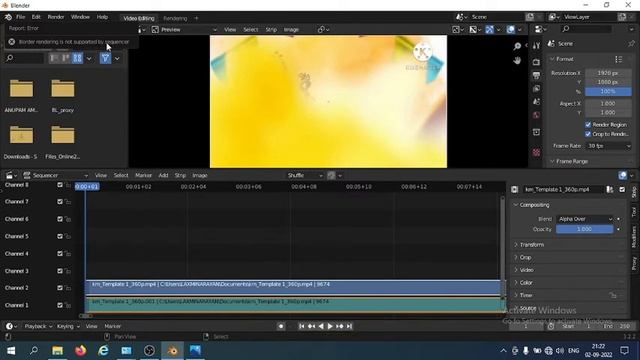Toggle auto keying record button
The image size is (640, 360).
tap(281, 326)
